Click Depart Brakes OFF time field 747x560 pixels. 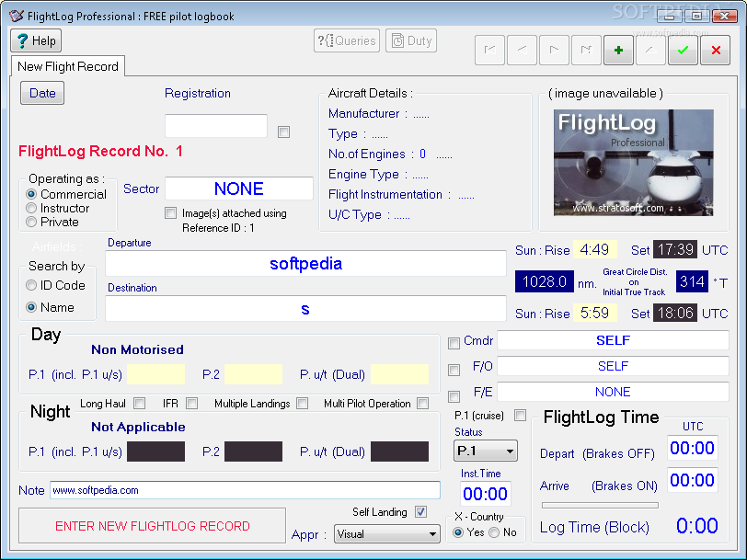(692, 448)
